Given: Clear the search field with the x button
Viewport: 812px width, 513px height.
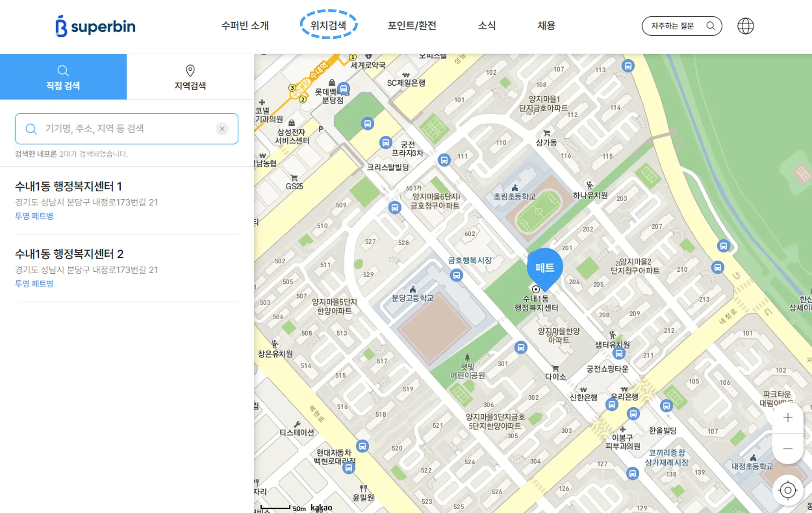Looking at the screenshot, I should click(222, 129).
